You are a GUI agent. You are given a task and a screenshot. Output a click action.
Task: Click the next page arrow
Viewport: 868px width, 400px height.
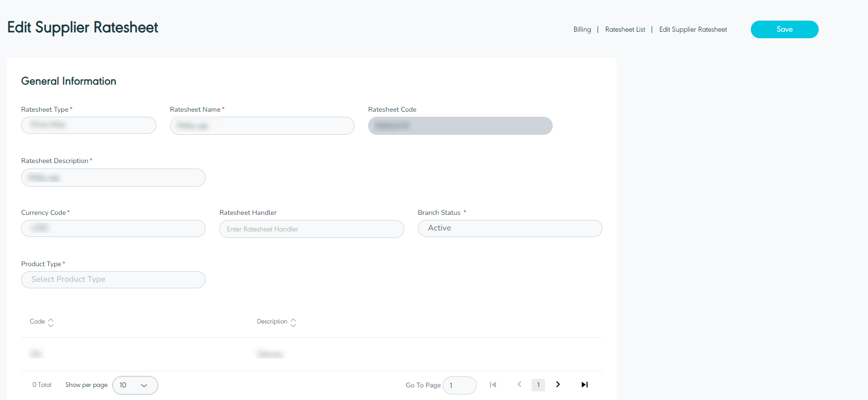558,384
